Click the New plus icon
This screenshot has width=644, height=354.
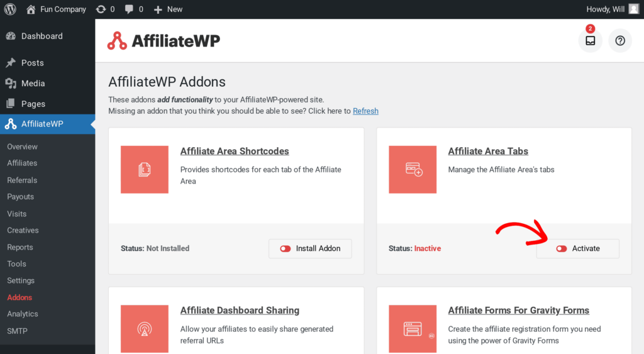click(x=158, y=9)
